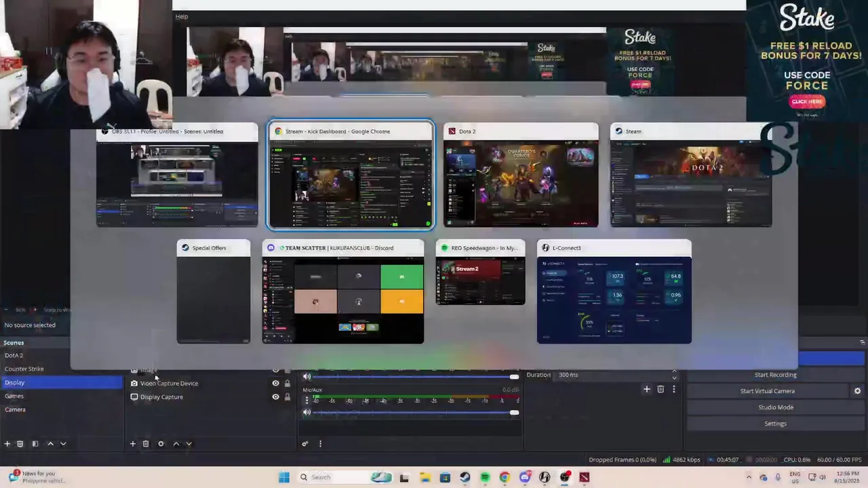Click the Stake ad Click Here button
Screen dimensions: 868x488
click(x=807, y=102)
